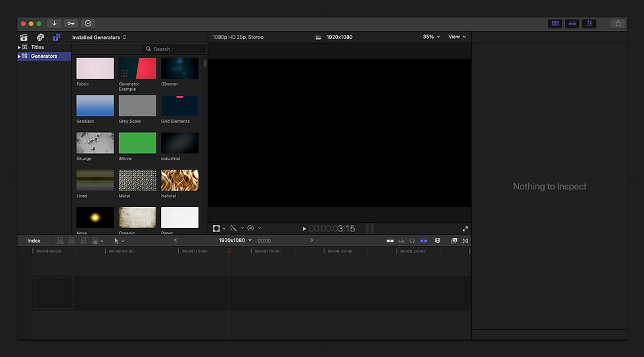The height and width of the screenshot is (357, 644).
Task: Show the Titles and Generators sidebar
Action: [57, 37]
